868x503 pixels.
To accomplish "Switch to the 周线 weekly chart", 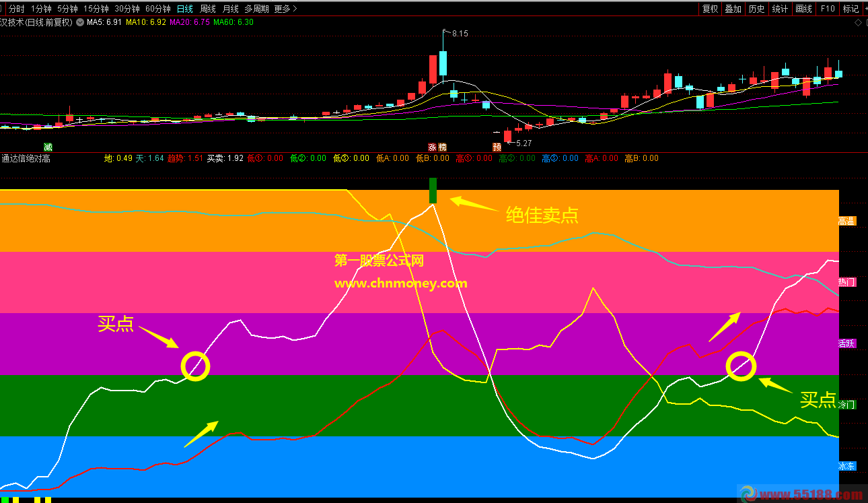I will [208, 9].
